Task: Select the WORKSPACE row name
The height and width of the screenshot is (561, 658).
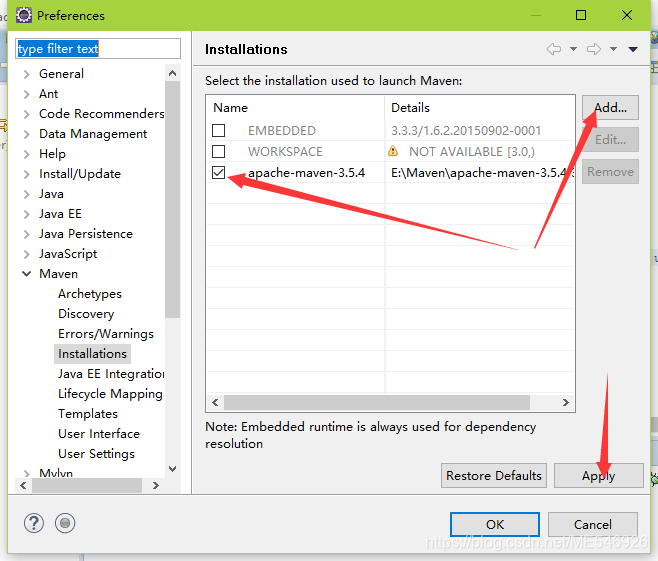Action: coord(285,152)
